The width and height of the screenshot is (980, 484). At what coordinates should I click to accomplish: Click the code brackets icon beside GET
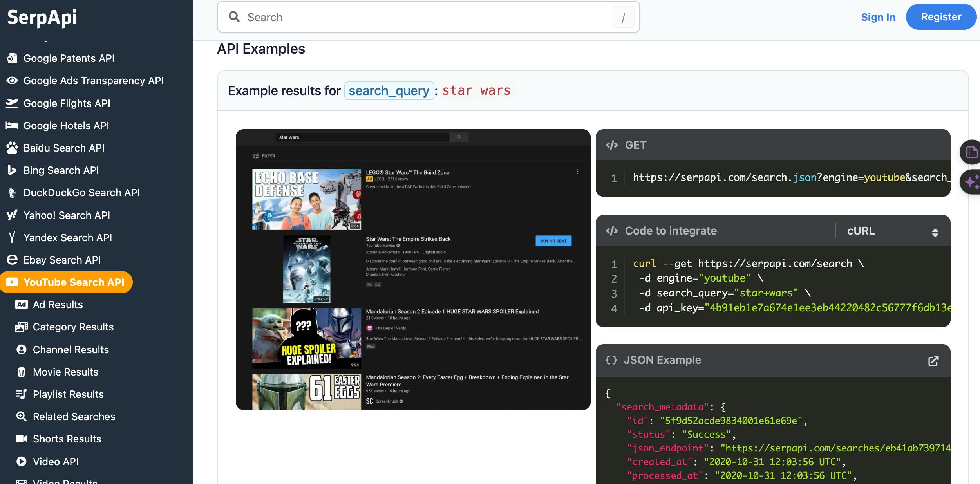click(612, 145)
